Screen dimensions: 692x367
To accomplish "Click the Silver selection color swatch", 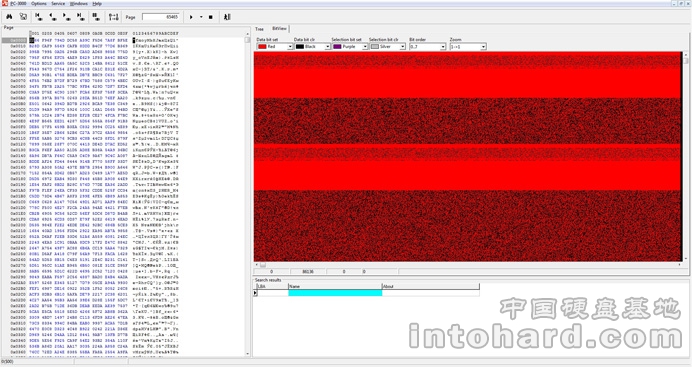I will [375, 46].
